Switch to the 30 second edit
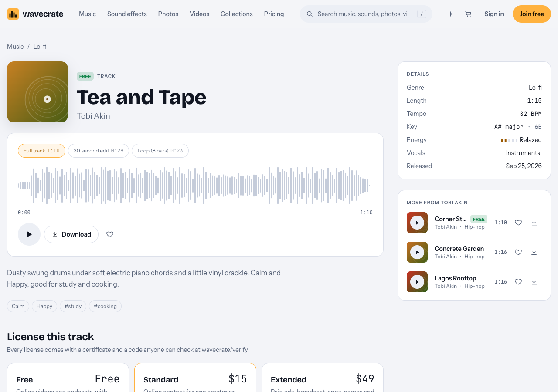Viewport: 558px width, 392px height. [x=99, y=151]
